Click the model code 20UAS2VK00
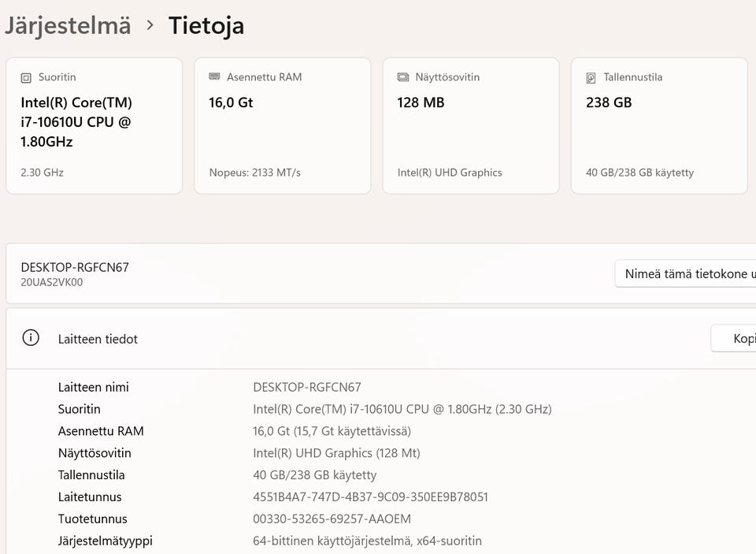 52,282
